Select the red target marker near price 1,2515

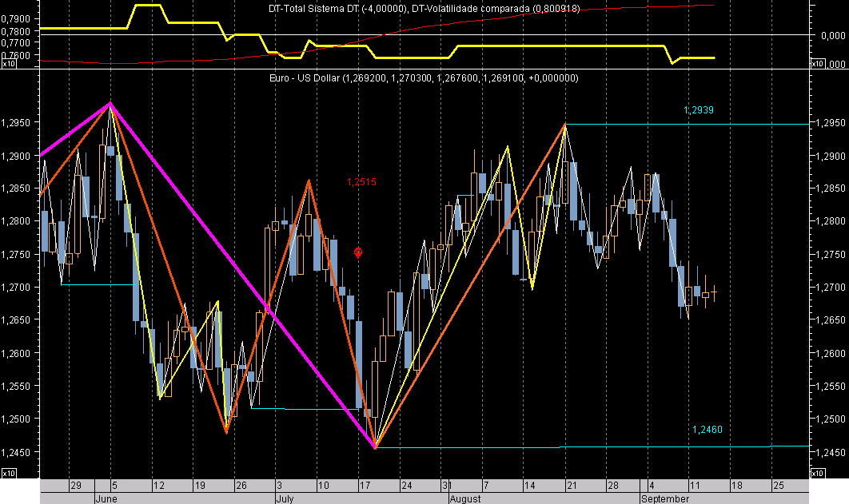[357, 252]
